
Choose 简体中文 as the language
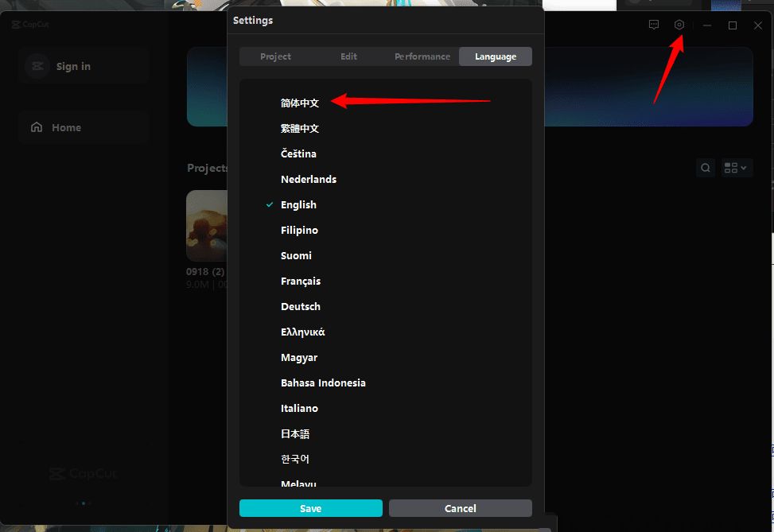[300, 103]
